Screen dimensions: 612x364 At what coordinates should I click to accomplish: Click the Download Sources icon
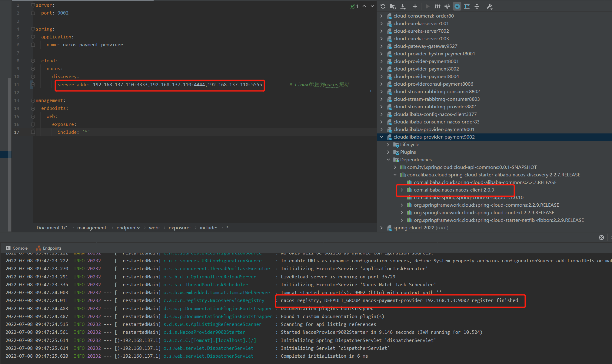(403, 6)
